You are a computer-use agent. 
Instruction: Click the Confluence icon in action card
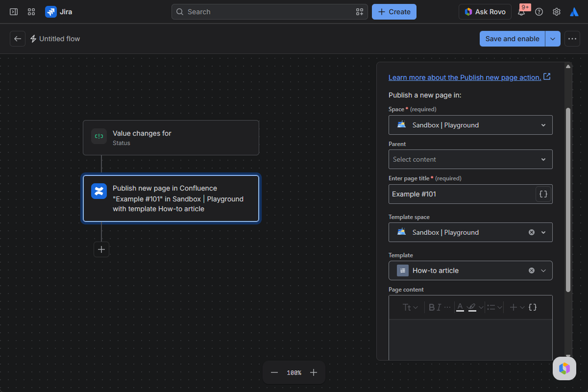pyautogui.click(x=99, y=191)
